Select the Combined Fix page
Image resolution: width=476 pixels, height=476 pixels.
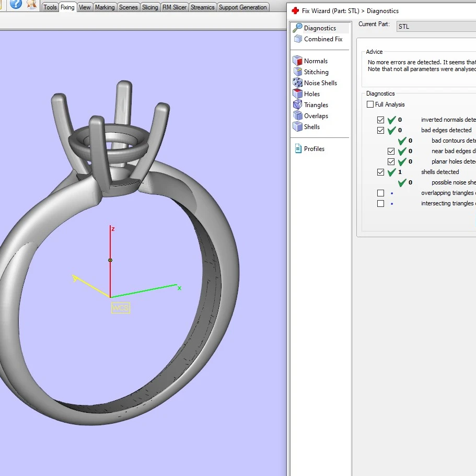point(324,39)
